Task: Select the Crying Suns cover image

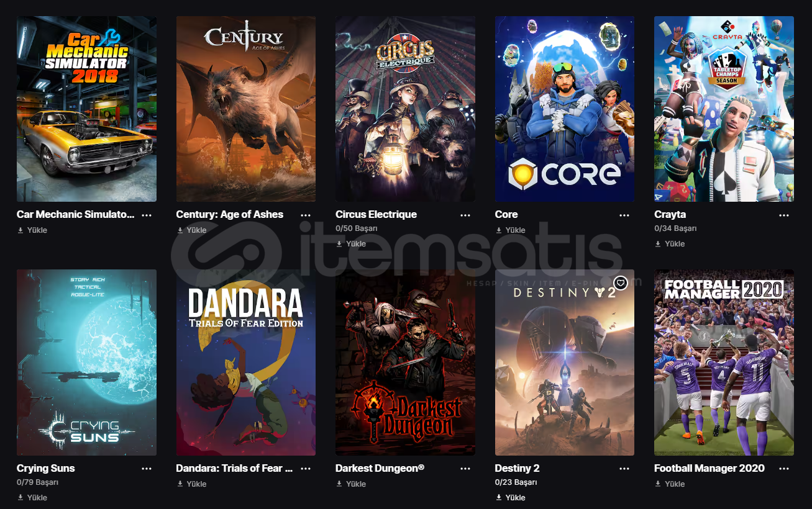Action: pos(86,363)
